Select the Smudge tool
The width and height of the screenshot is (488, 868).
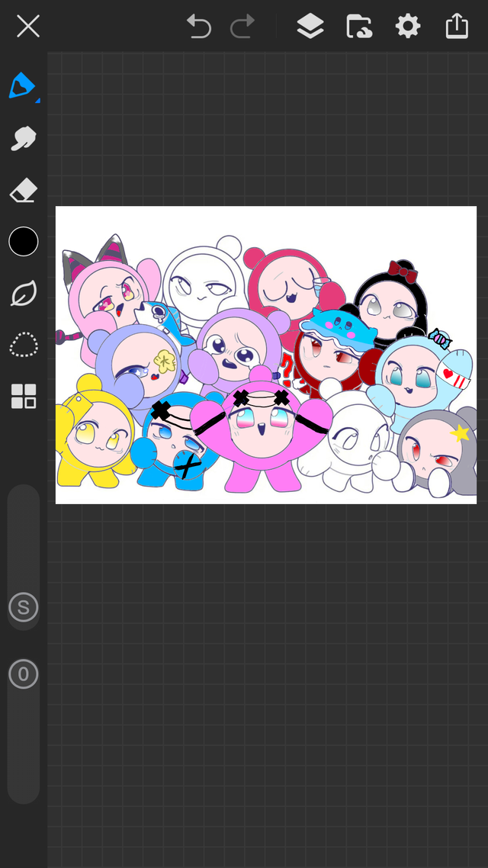(x=24, y=138)
